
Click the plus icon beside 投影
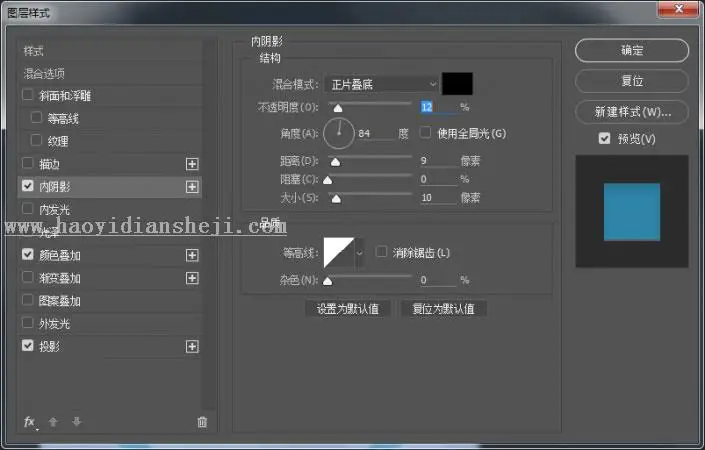click(x=192, y=347)
